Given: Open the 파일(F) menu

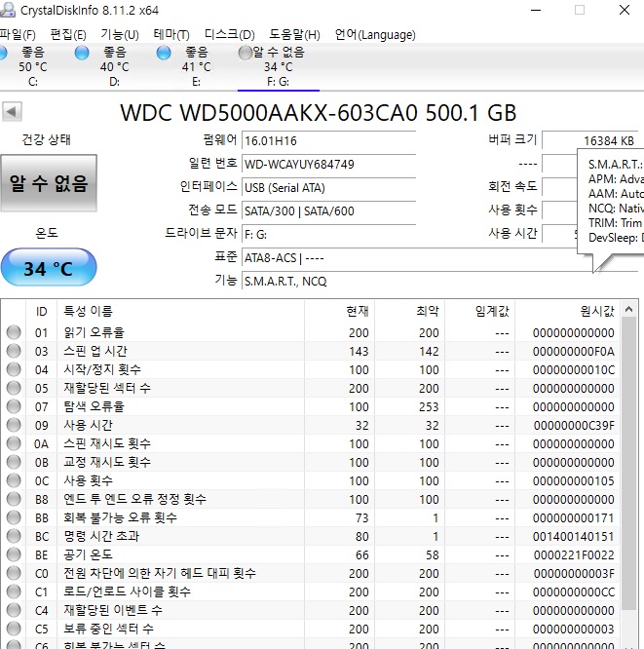Looking at the screenshot, I should pyautogui.click(x=18, y=35).
